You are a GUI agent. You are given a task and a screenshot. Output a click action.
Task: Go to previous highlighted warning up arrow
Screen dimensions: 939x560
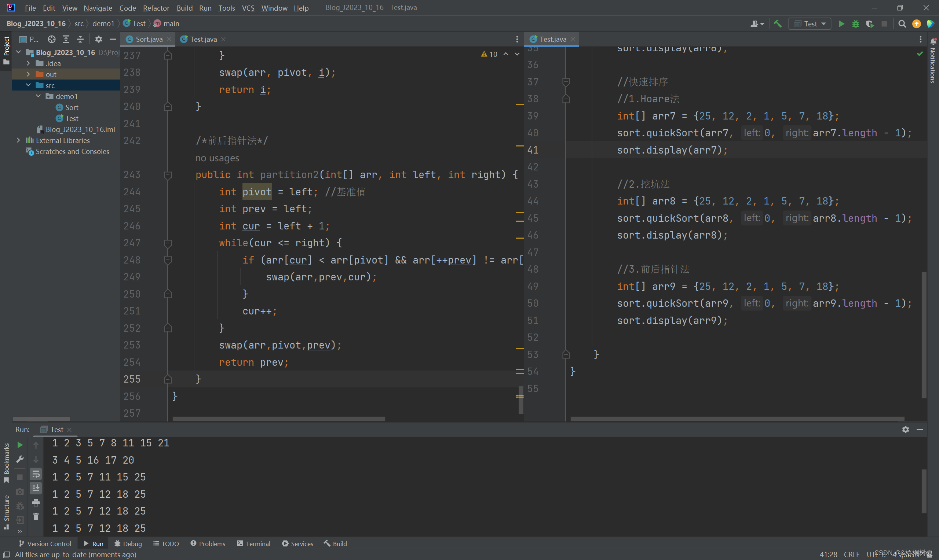[506, 54]
